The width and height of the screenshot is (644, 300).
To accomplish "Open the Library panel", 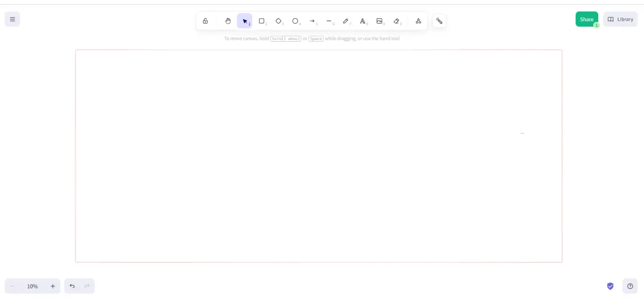I will (620, 19).
